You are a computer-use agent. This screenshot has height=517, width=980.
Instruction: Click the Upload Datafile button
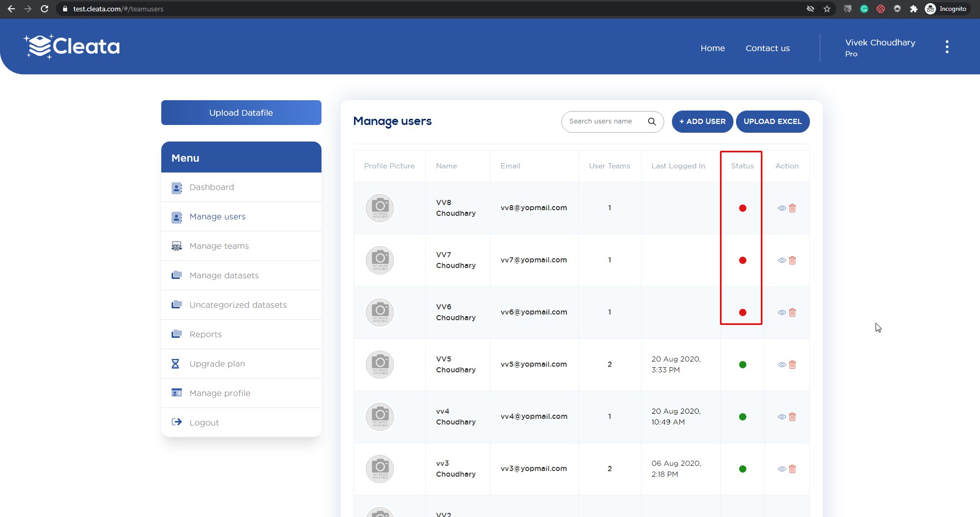241,113
